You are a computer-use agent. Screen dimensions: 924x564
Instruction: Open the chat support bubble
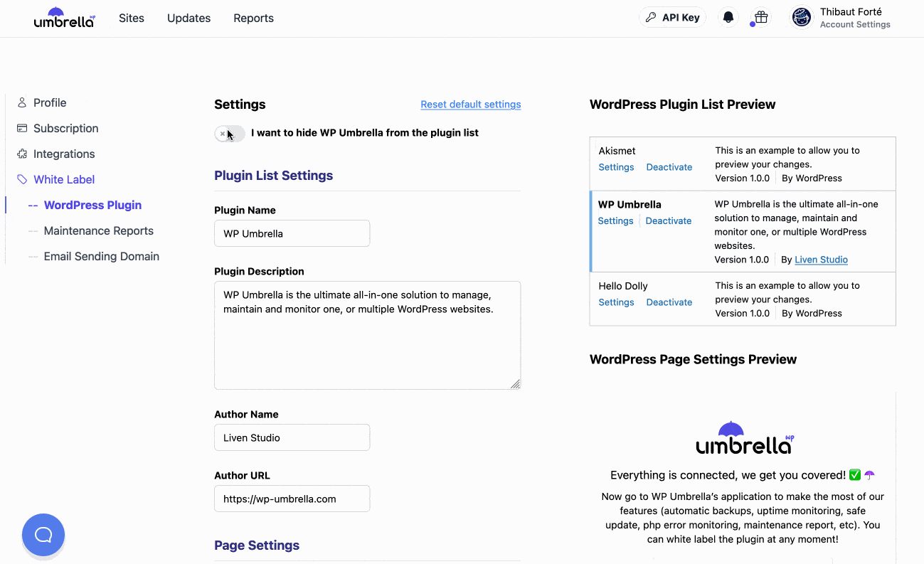[43, 535]
